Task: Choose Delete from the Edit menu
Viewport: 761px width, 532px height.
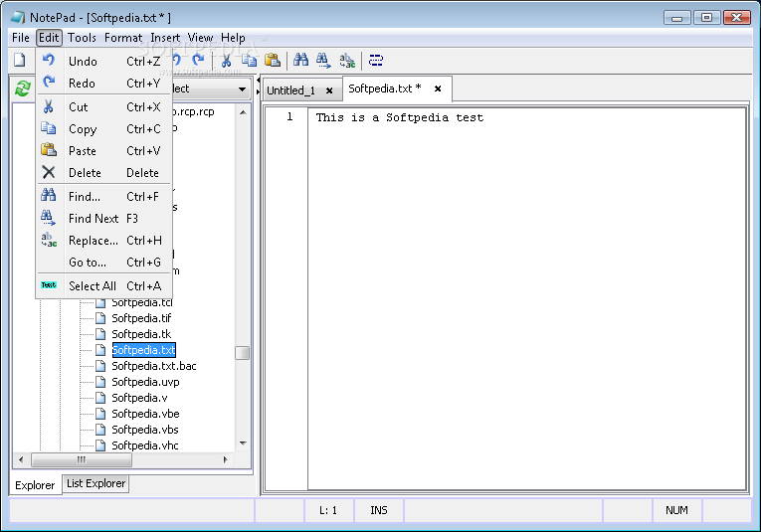Action: [103, 173]
